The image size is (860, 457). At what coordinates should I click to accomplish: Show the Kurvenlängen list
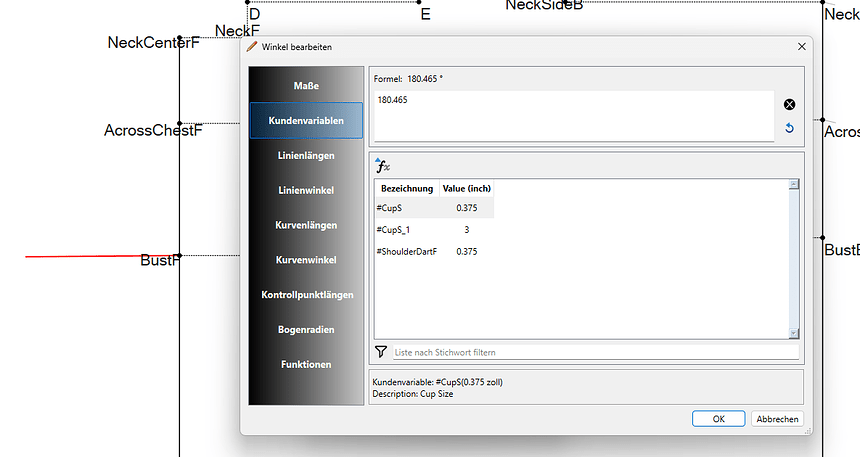[306, 225]
